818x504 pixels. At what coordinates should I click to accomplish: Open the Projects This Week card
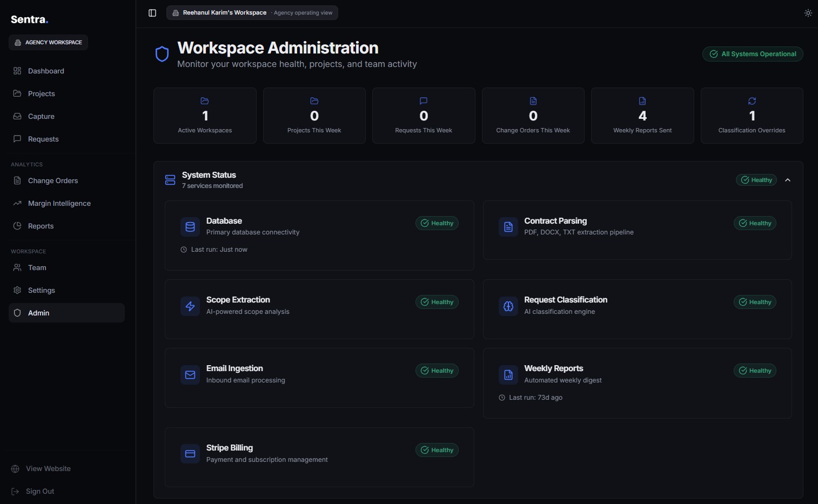tap(314, 116)
